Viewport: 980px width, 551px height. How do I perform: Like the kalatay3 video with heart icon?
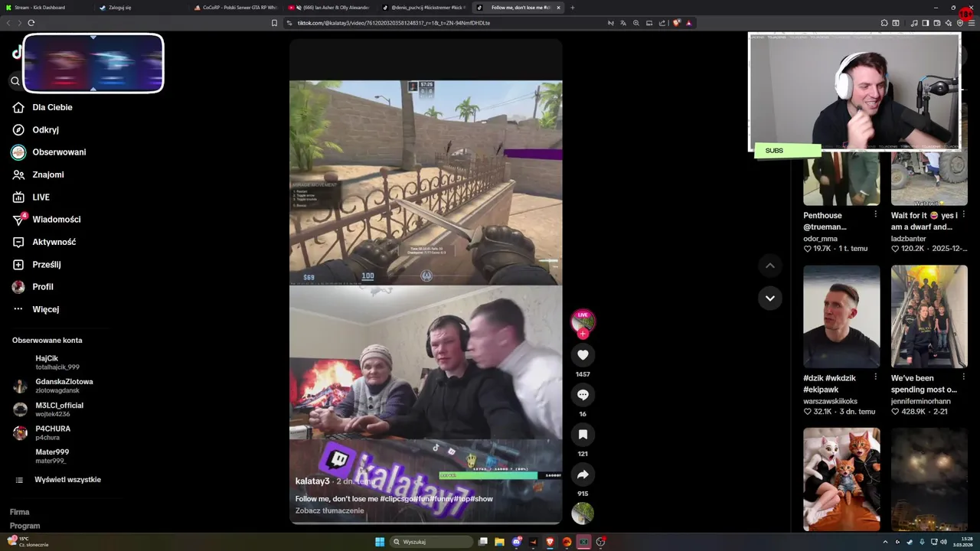point(583,355)
